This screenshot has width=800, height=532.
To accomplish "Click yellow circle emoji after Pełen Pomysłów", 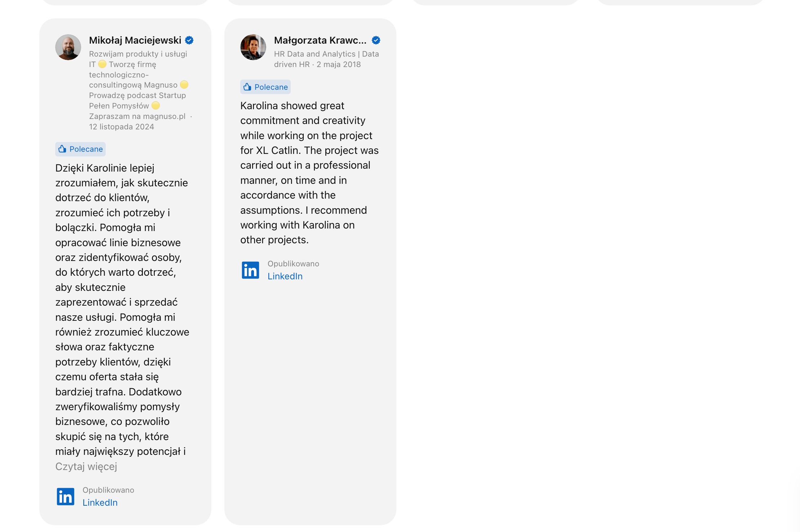I will point(156,106).
